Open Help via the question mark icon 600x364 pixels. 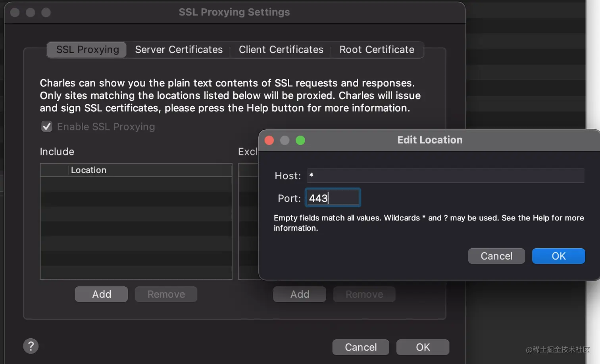pos(31,346)
